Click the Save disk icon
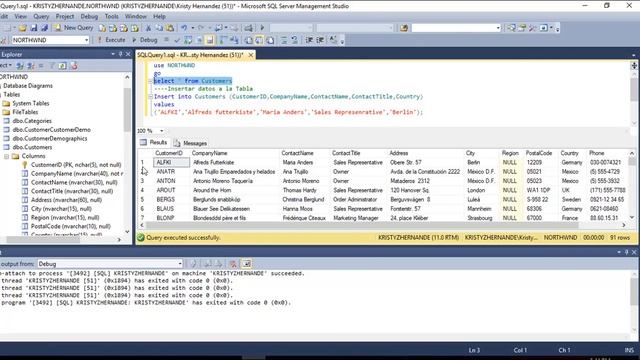The image size is (640, 360). pyautogui.click(x=33, y=28)
